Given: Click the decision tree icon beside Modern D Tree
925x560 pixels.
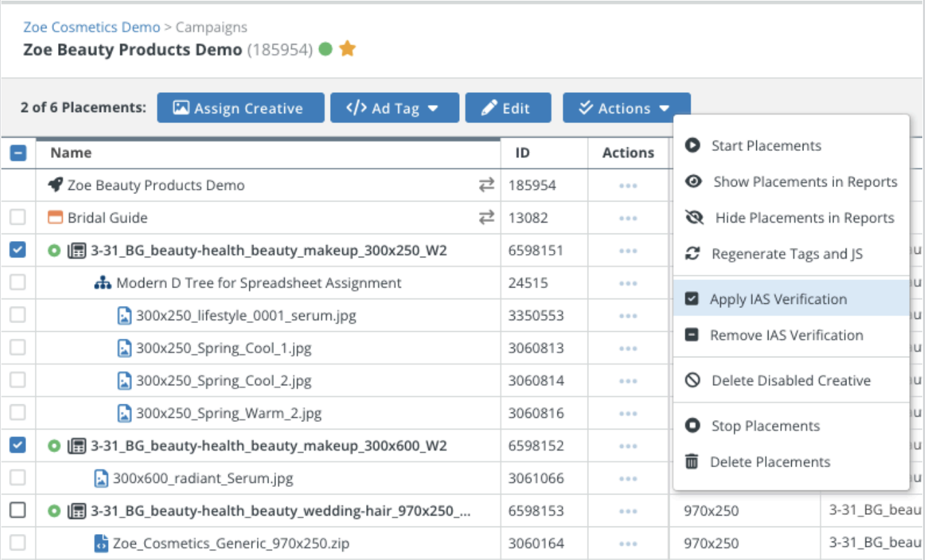Looking at the screenshot, I should [x=102, y=283].
